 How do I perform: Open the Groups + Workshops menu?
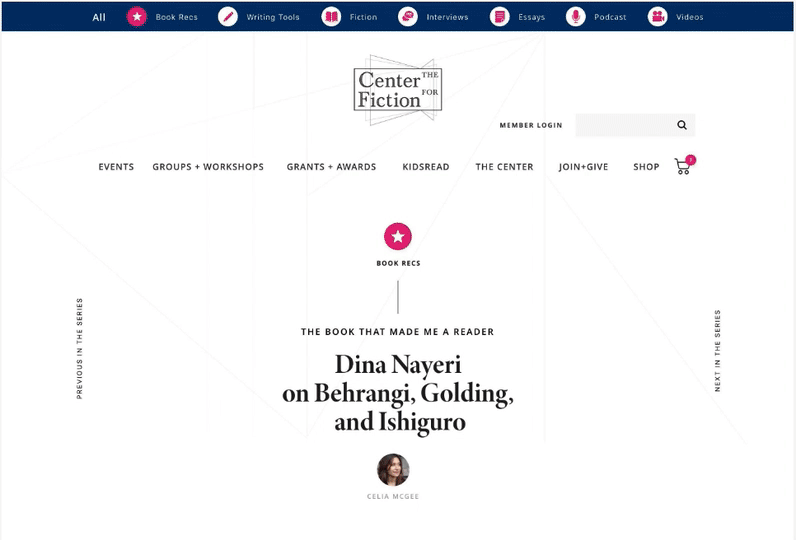208,167
